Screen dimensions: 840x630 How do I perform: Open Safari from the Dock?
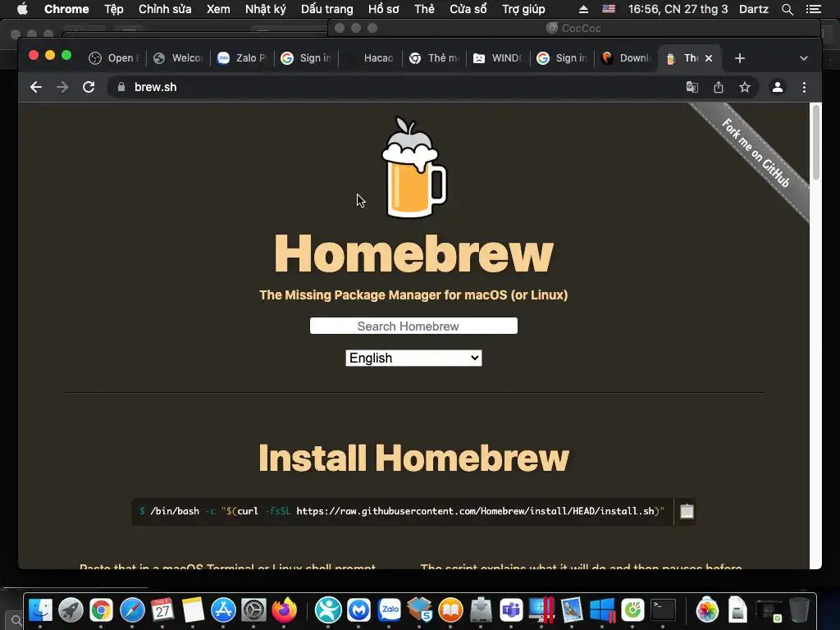(x=132, y=609)
